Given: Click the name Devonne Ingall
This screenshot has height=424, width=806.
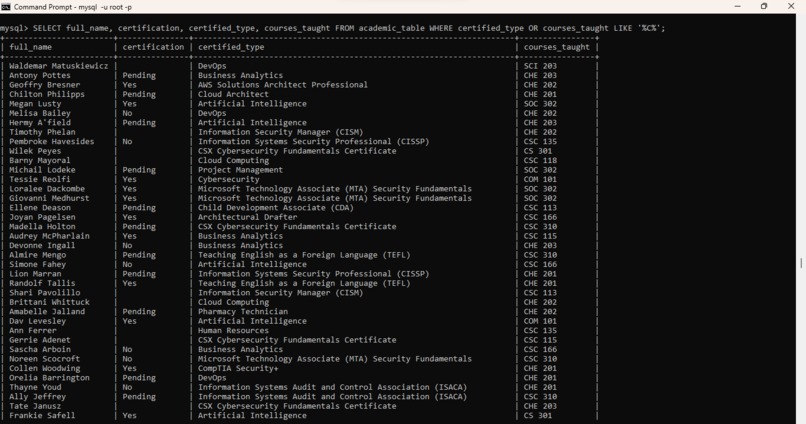Looking at the screenshot, I should click(42, 245).
